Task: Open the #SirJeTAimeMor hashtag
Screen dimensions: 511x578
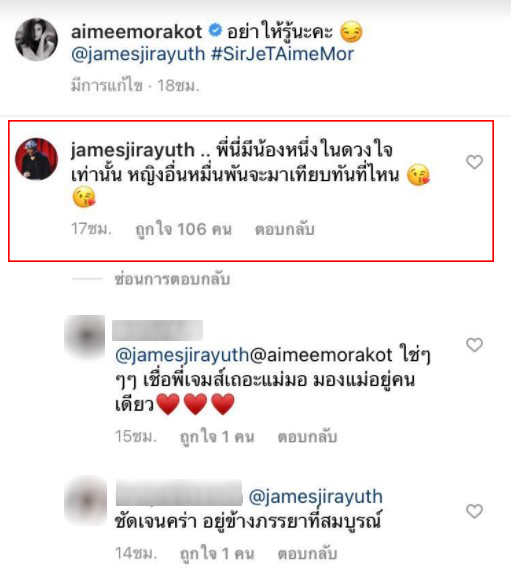Action: [x=283, y=54]
